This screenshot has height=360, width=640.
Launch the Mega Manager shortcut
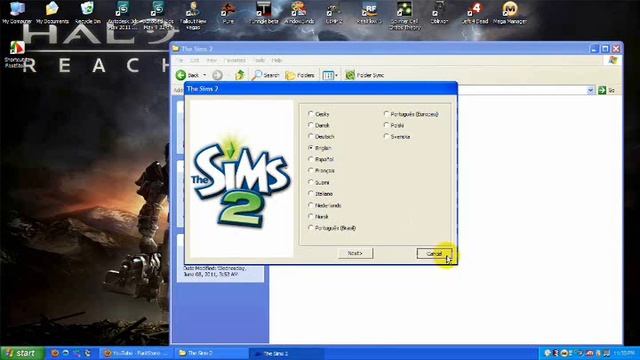coord(510,13)
